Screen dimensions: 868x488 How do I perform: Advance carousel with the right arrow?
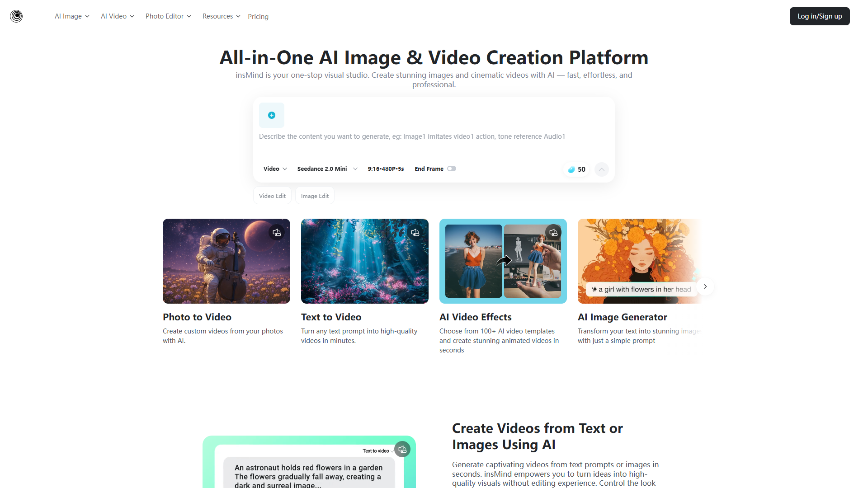point(705,286)
